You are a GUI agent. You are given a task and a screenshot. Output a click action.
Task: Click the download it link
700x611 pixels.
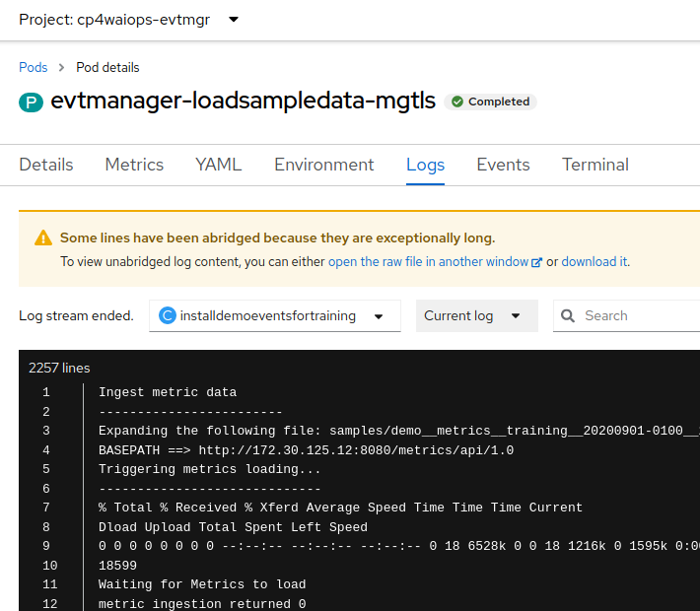tap(595, 261)
